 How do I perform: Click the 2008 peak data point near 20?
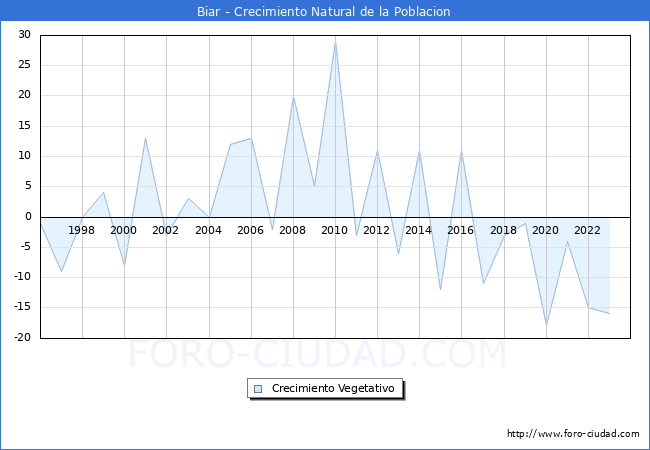coord(293,97)
